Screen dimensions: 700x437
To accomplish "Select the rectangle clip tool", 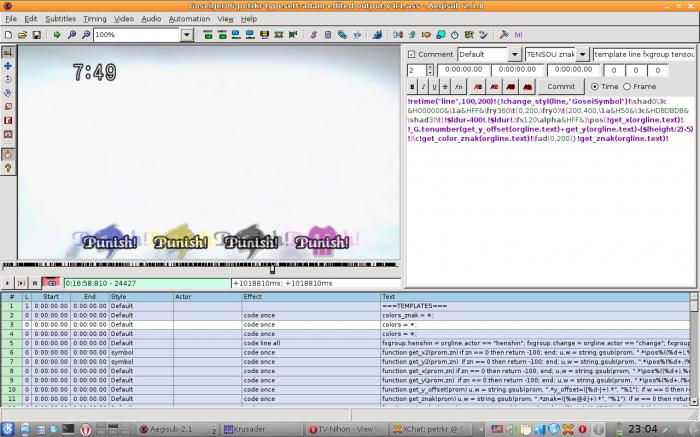I will pos(8,121).
